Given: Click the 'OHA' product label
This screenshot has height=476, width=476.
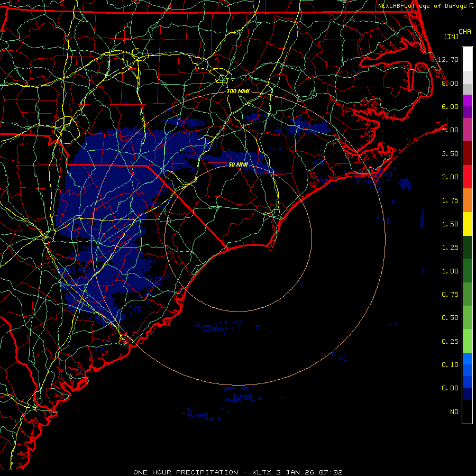Looking at the screenshot, I should tap(465, 32).
